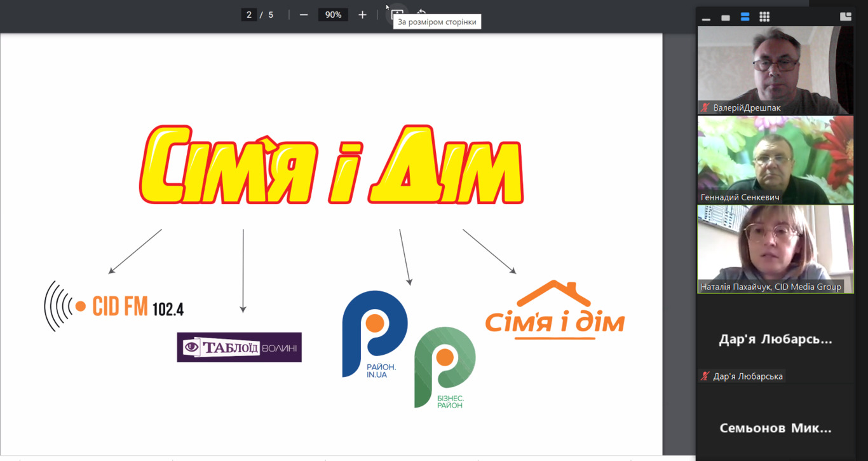Viewport: 868px width, 461px height.
Task: Click muted microphone icon beside Дар'я Любарська
Action: (705, 376)
